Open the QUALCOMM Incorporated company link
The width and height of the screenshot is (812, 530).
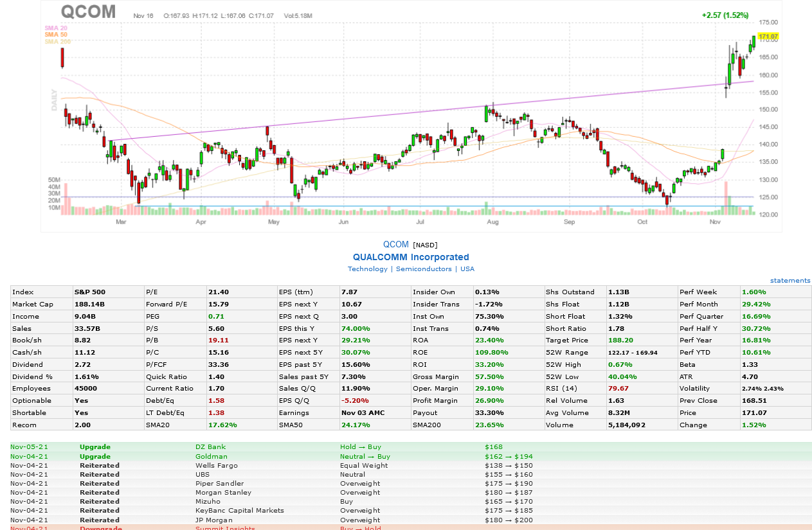coord(411,257)
